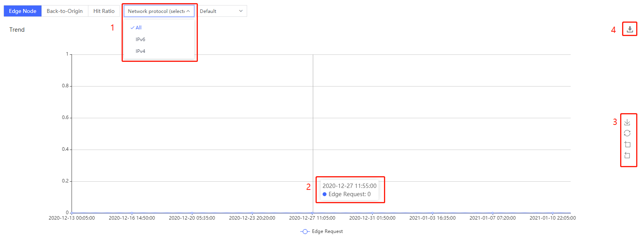Choose IPv4 from the protocol list
This screenshot has height=240, width=644.
(140, 51)
